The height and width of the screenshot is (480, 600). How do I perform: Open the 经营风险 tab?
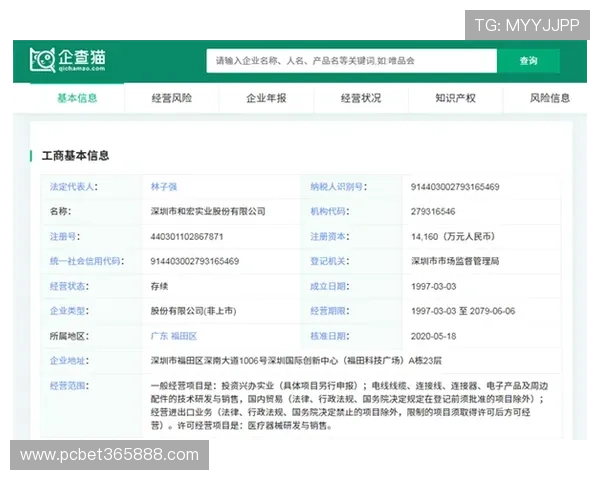click(171, 98)
